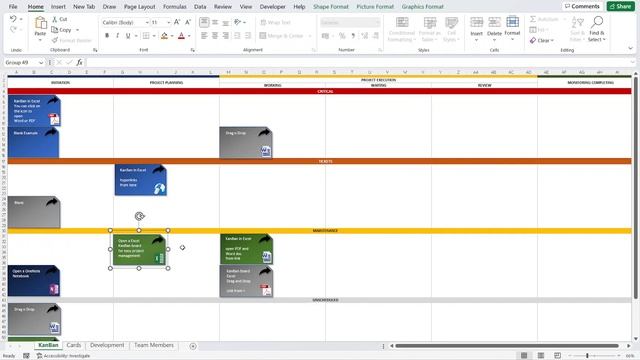This screenshot has height=360, width=640.
Task: Switch to the Cards sheet tab
Action: coord(74,345)
